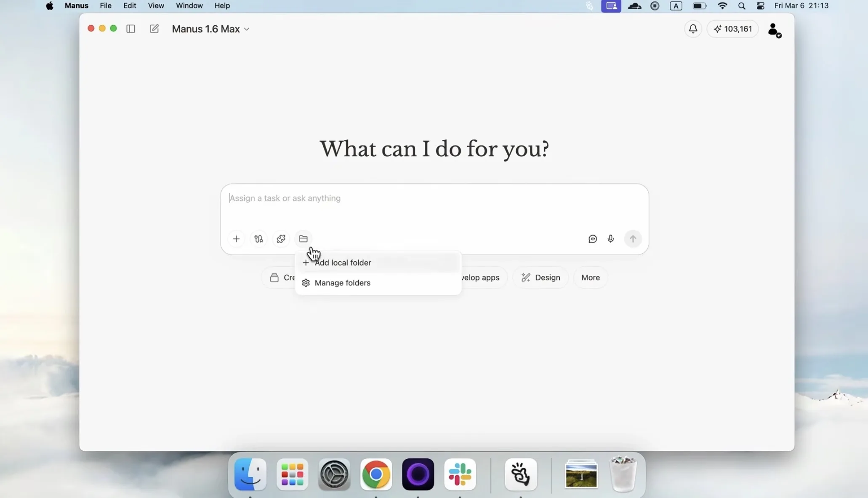868x498 pixels.
Task: Open the tools settings icon beside the plus
Action: pyautogui.click(x=258, y=239)
